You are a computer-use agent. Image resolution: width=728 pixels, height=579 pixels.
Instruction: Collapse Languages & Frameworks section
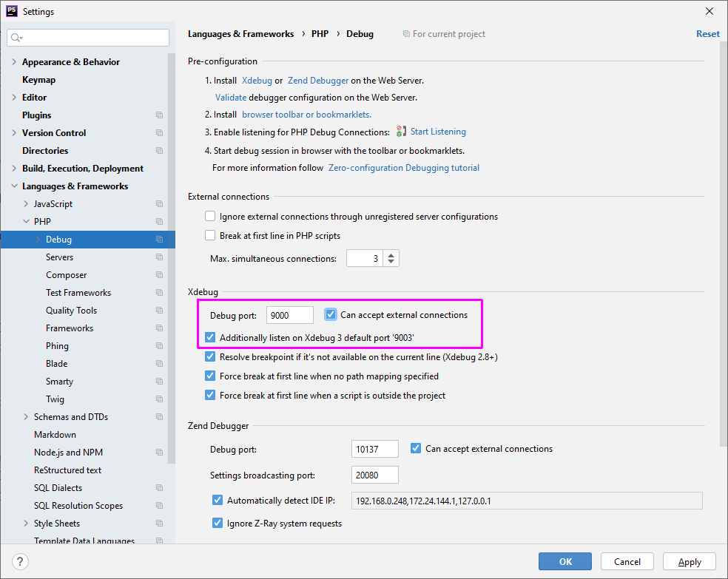pyautogui.click(x=14, y=186)
